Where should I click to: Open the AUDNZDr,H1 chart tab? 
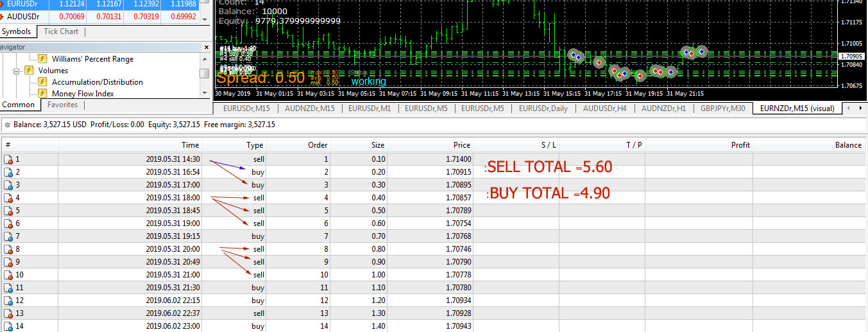[x=664, y=109]
